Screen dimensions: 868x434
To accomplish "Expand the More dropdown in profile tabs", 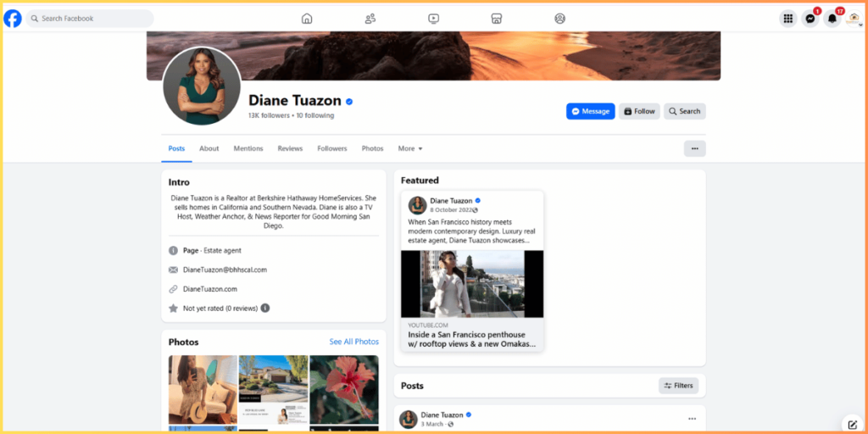I will point(410,148).
